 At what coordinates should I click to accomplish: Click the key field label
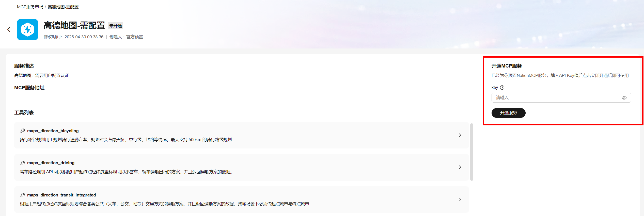click(495, 88)
